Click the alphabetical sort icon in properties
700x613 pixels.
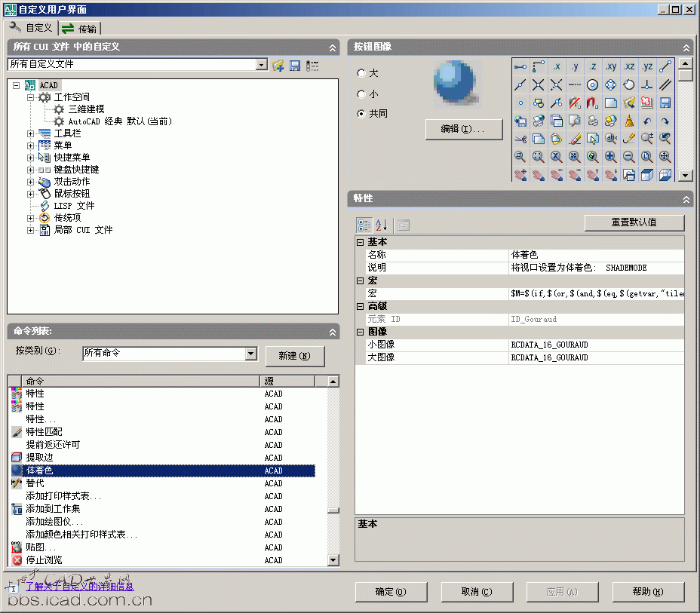tap(382, 225)
